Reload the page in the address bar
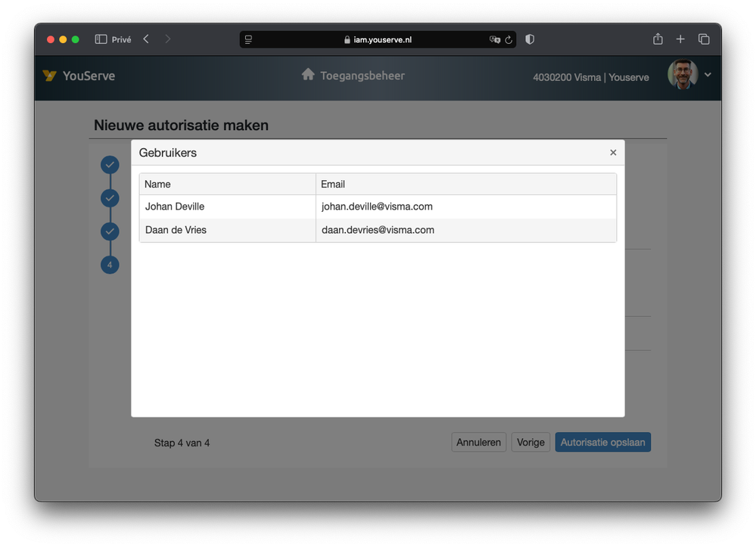This screenshot has width=756, height=547. 509,39
